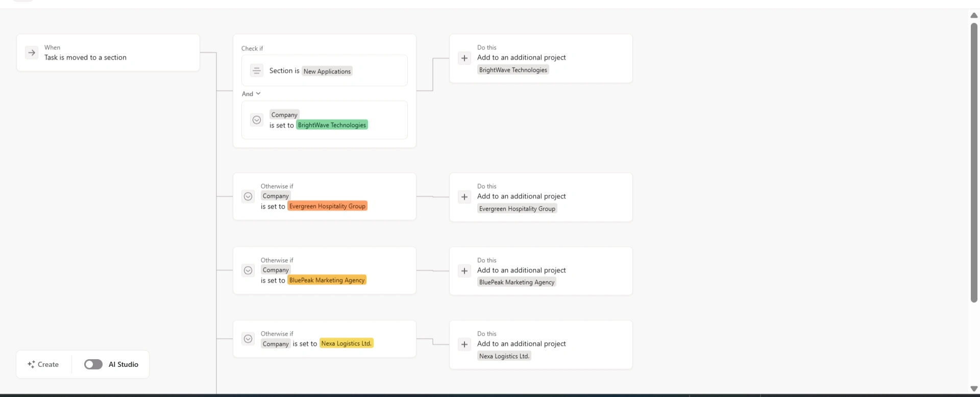
Task: Expand the And condition operator dropdown
Action: coord(251,94)
